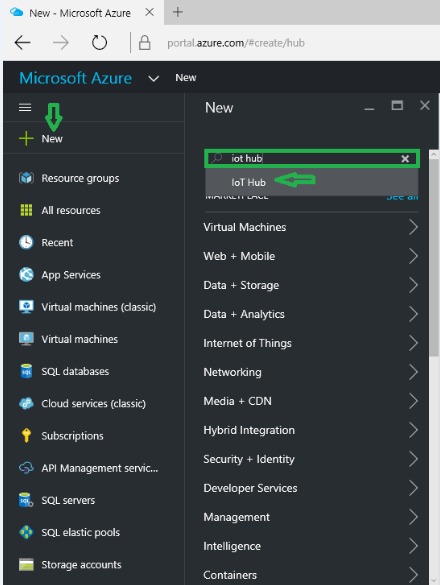This screenshot has height=585, width=440.
Task: Click the SQL databases cylinder icon
Action: [x=26, y=371]
